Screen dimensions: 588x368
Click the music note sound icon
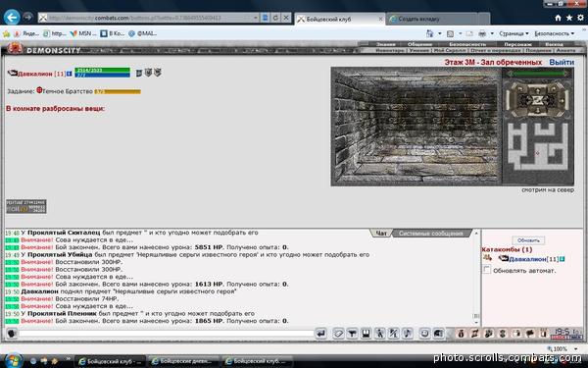pyautogui.click(x=408, y=333)
